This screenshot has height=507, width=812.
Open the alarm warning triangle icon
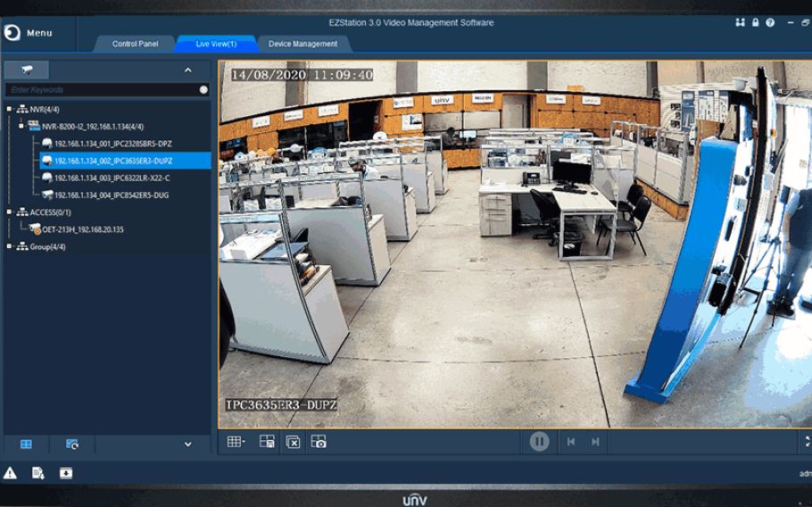pyautogui.click(x=11, y=473)
